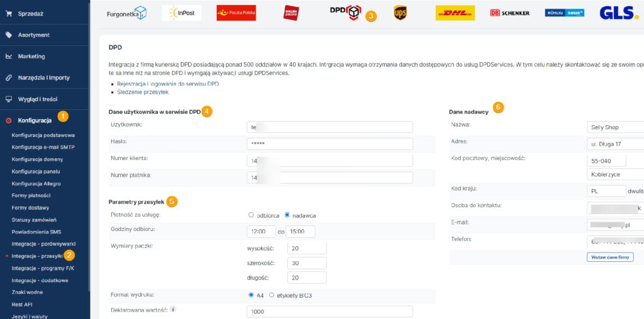644x319 pixels.
Task: Click the 'Hasło' password field
Action: point(330,144)
